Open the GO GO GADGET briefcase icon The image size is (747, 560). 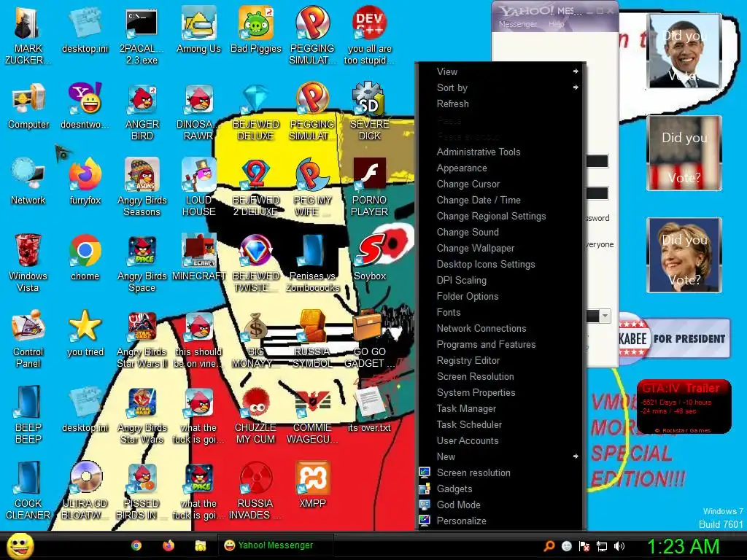pyautogui.click(x=370, y=338)
